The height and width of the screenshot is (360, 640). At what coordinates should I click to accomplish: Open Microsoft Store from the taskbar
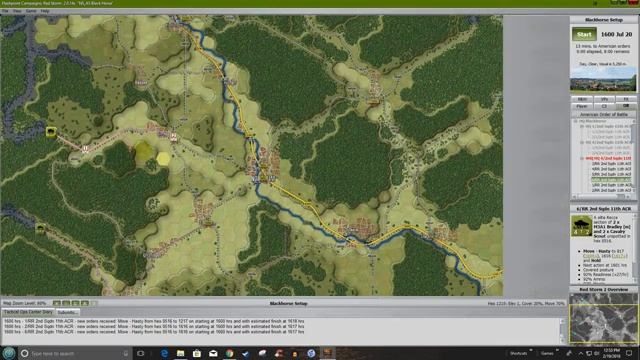(x=197, y=353)
